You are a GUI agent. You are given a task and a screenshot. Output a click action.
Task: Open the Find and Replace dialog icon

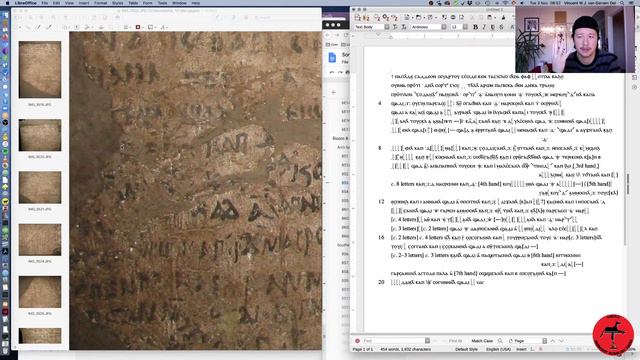500,341
